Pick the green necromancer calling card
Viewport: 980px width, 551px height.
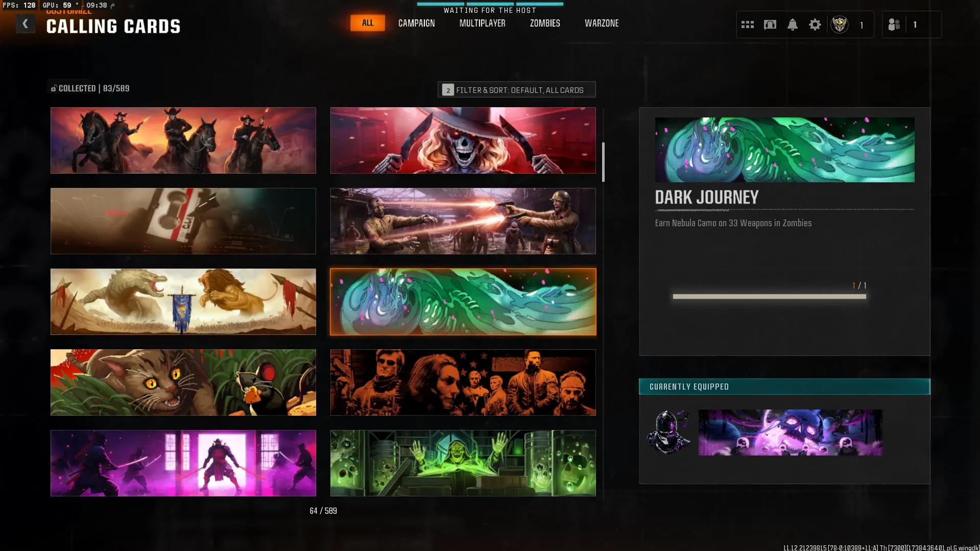coord(463,463)
